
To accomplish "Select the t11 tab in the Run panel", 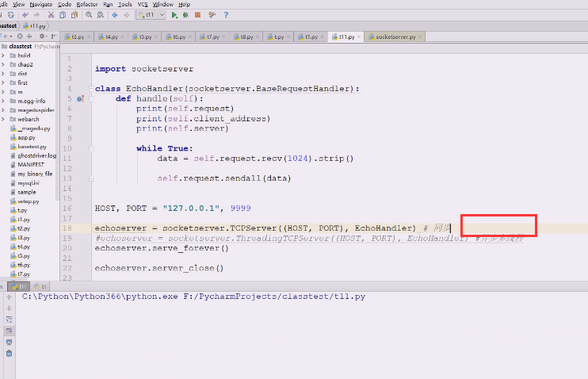I will (19, 287).
